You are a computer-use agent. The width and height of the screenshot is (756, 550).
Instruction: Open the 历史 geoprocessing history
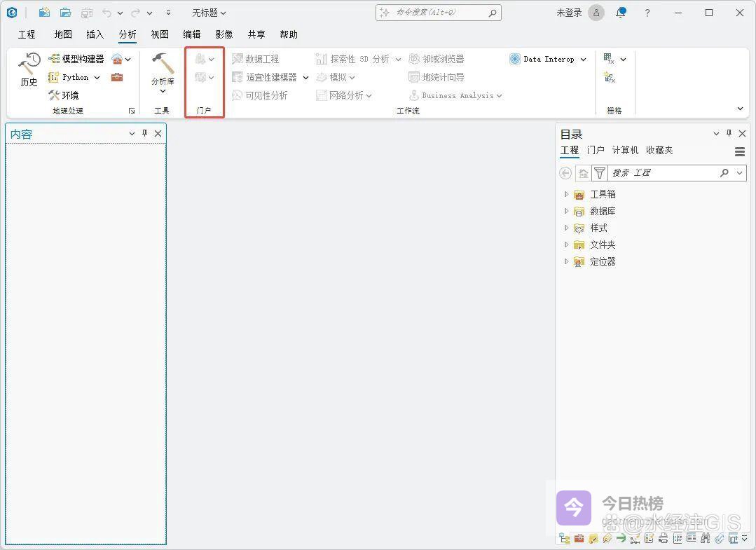29,70
